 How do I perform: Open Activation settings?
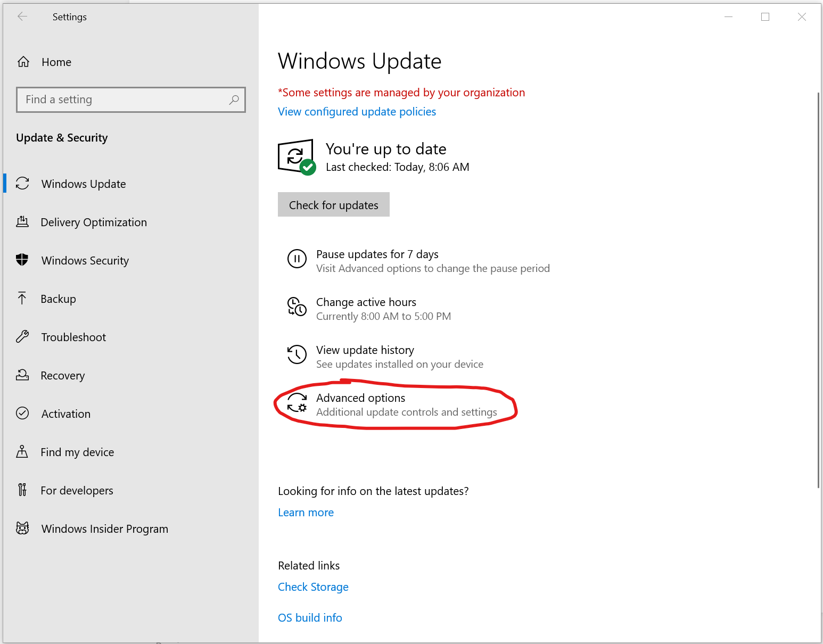[131, 414]
